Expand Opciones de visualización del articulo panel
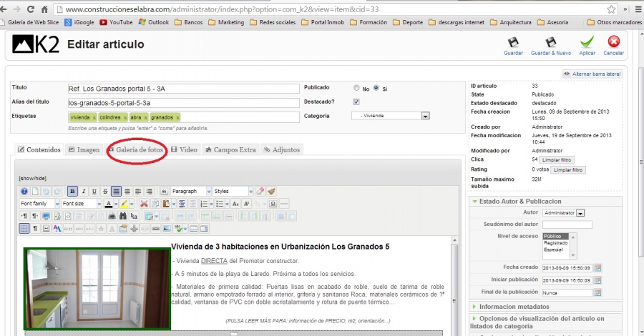 pos(545,322)
